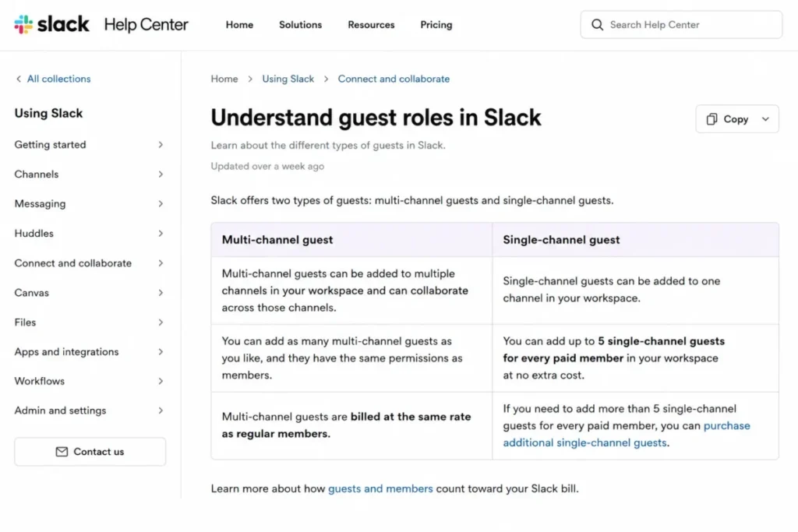Select Channels in sidebar
Image resolution: width=798 pixels, height=532 pixels.
click(37, 174)
